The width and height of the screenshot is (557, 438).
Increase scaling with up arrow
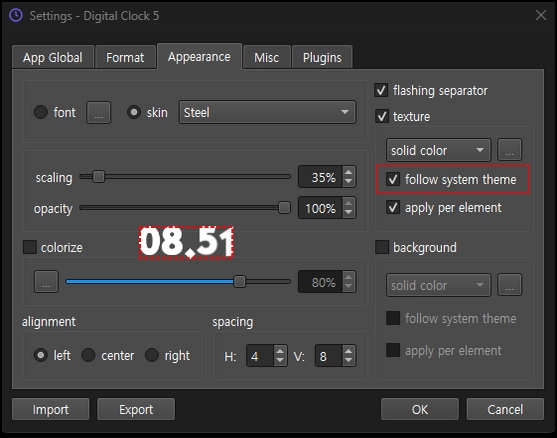[349, 172]
